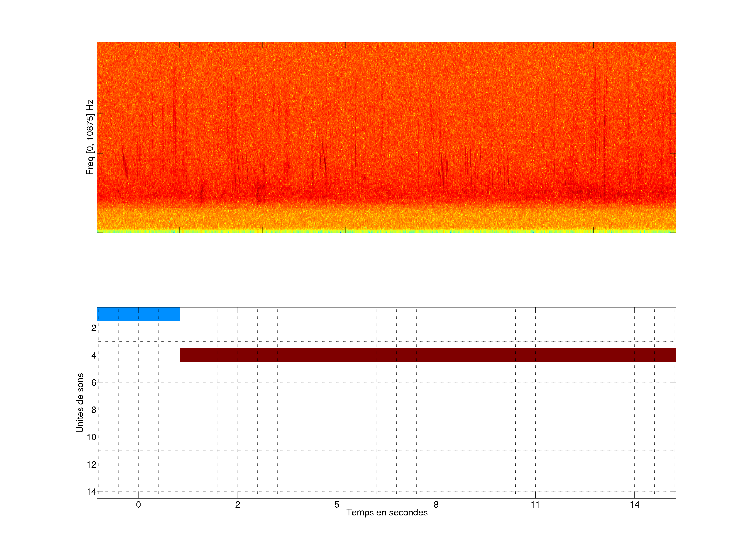Click the lower chart's y-axis tick label 14
This screenshot has height=560, width=747.
pos(92,492)
